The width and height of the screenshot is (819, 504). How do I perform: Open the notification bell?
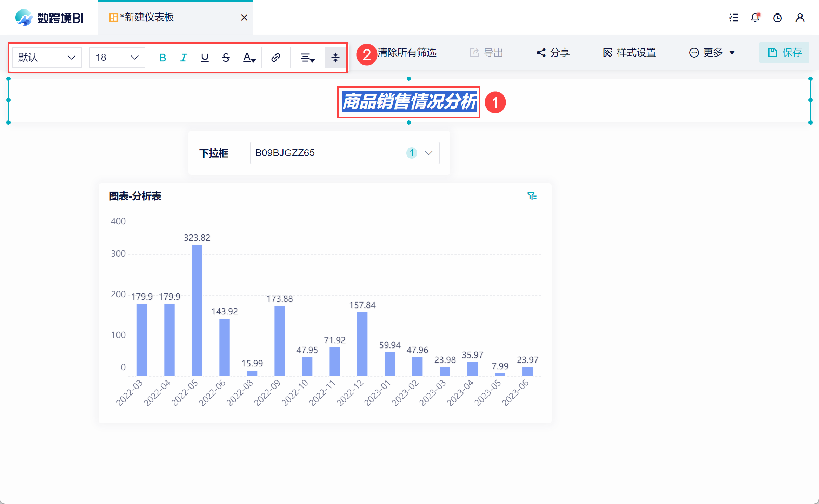coord(755,18)
